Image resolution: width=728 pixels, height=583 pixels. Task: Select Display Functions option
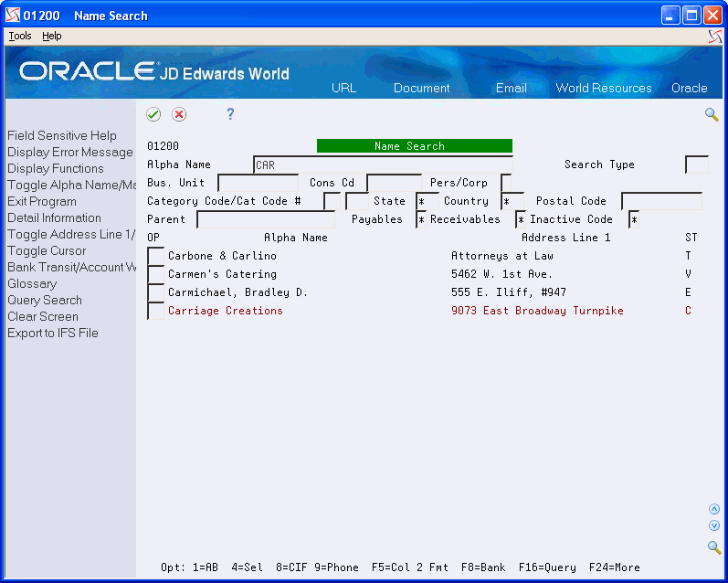55,169
